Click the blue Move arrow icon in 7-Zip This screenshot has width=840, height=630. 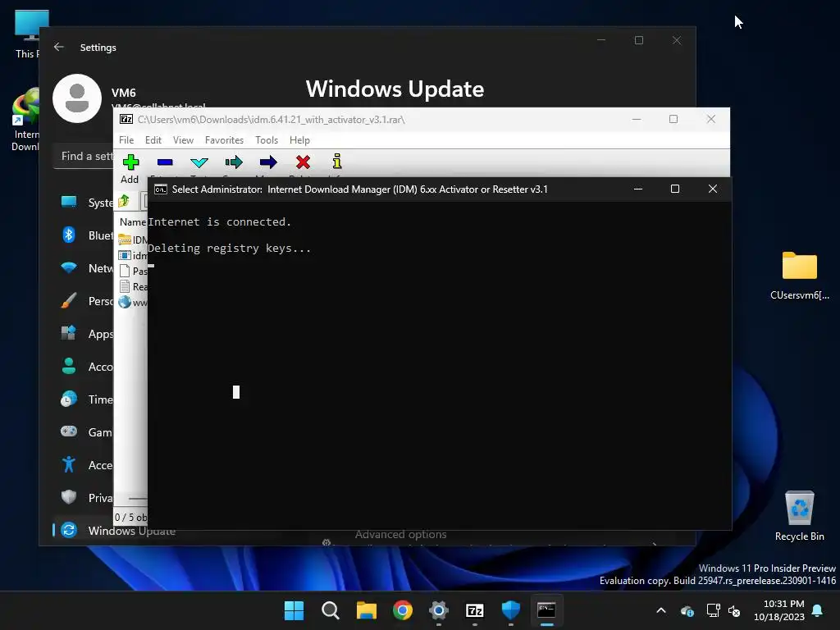[268, 163]
